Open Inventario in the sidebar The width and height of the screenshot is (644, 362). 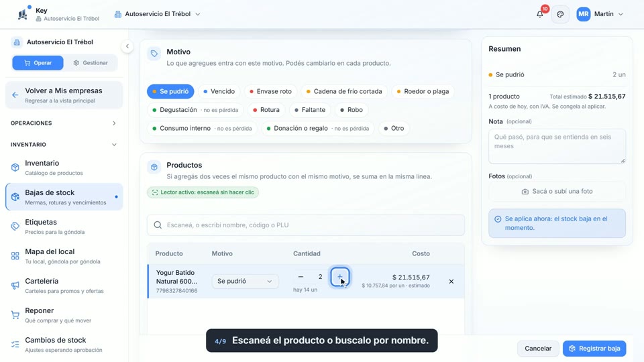(64, 168)
